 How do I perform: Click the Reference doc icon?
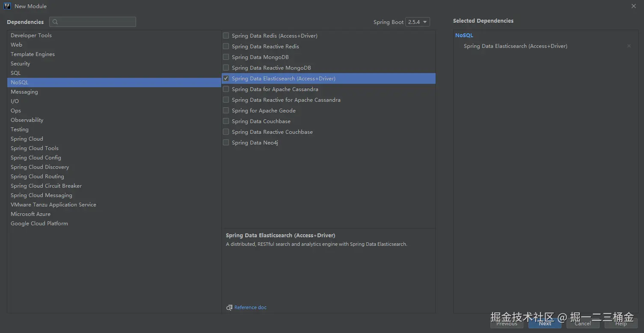pyautogui.click(x=229, y=307)
